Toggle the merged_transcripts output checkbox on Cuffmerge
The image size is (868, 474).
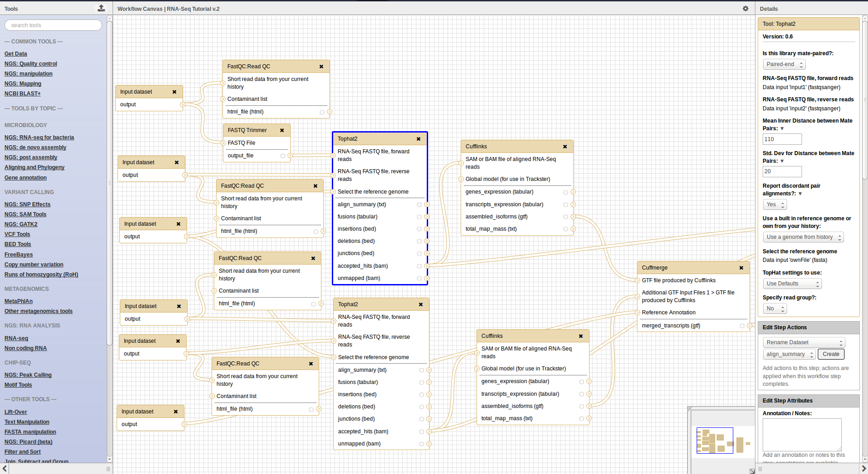741,326
